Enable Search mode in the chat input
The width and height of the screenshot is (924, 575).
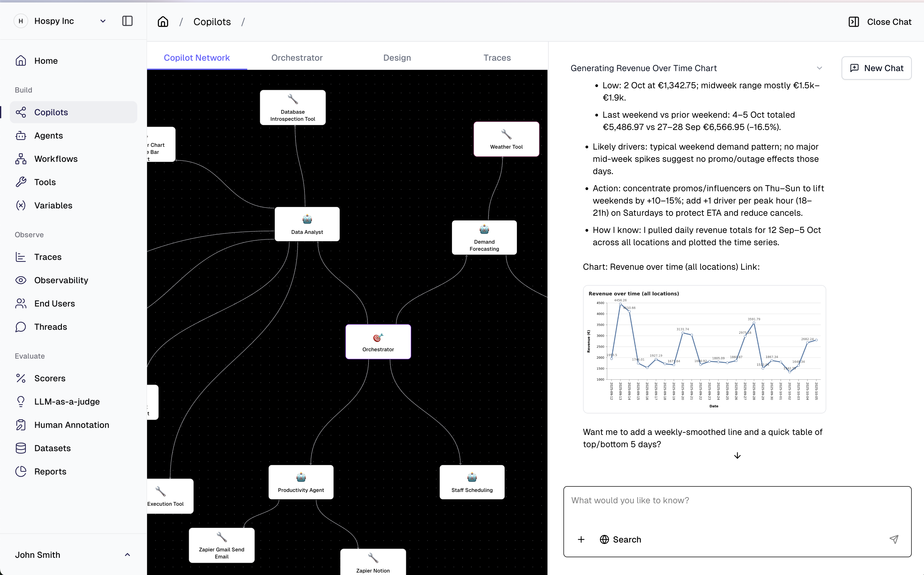coord(620,539)
